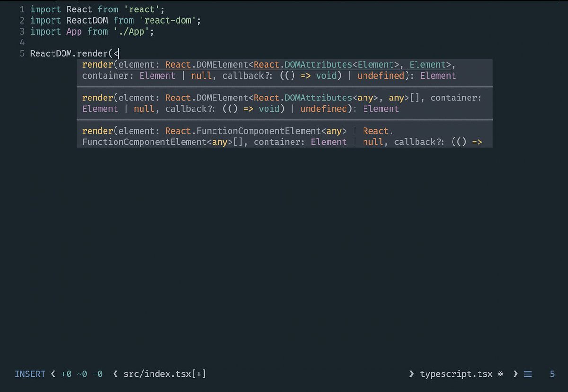Viewport: 568px width, 392px height.
Task: Click the three-line icon in the status line
Action: pyautogui.click(x=528, y=374)
